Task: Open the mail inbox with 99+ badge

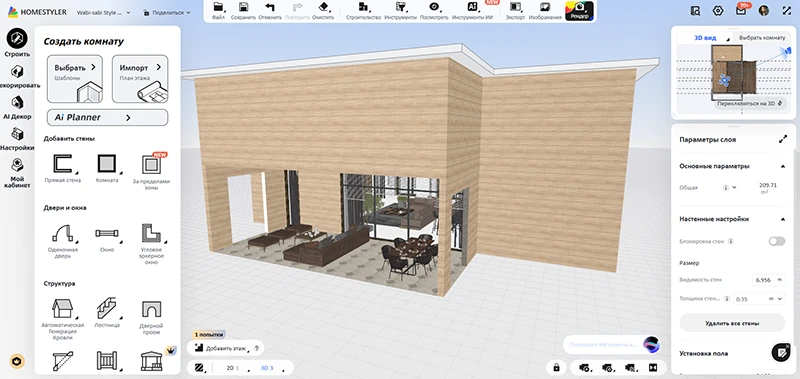Action: [741, 10]
